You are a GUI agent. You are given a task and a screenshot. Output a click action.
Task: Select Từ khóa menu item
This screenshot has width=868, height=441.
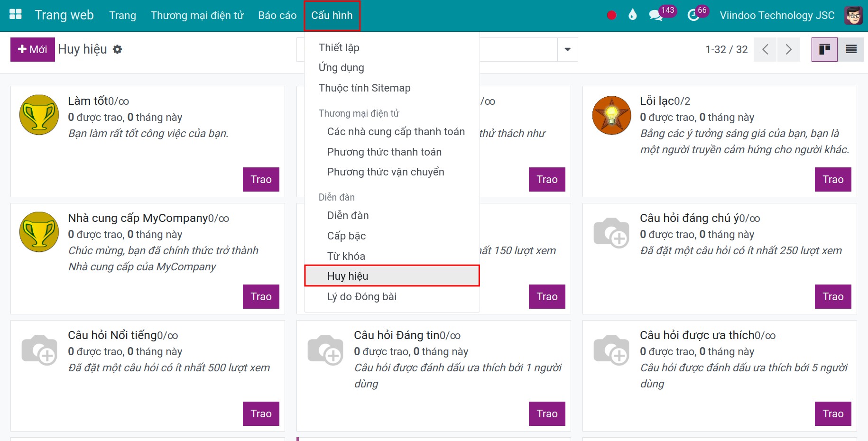point(392,257)
